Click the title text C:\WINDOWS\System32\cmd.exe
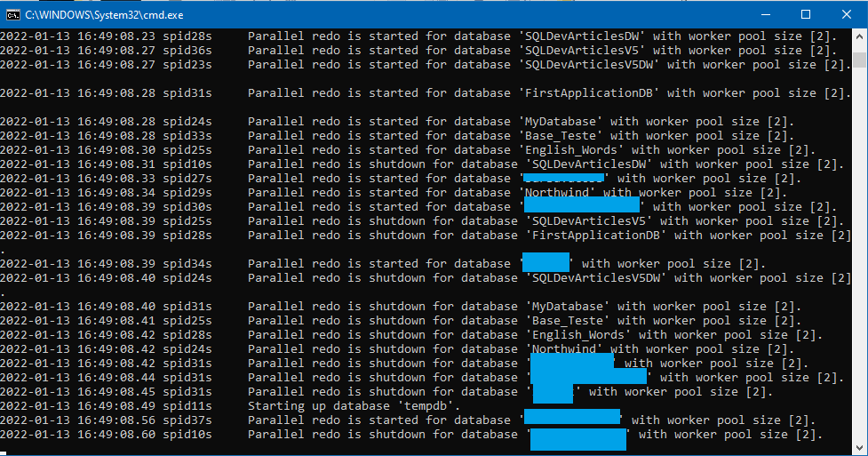Image resolution: width=868 pixels, height=456 pixels. coord(104,15)
